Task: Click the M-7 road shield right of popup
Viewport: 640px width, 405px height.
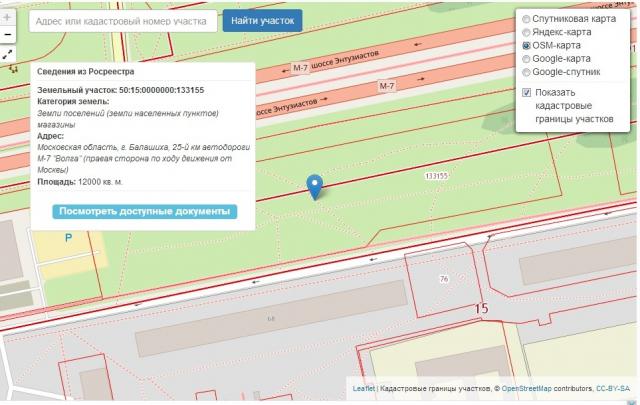Action: tap(301, 68)
